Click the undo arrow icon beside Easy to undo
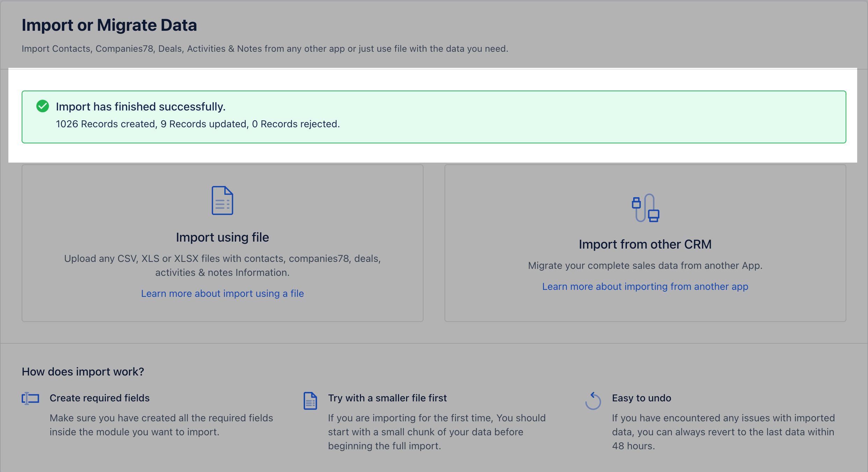This screenshot has height=472, width=868. tap(593, 401)
